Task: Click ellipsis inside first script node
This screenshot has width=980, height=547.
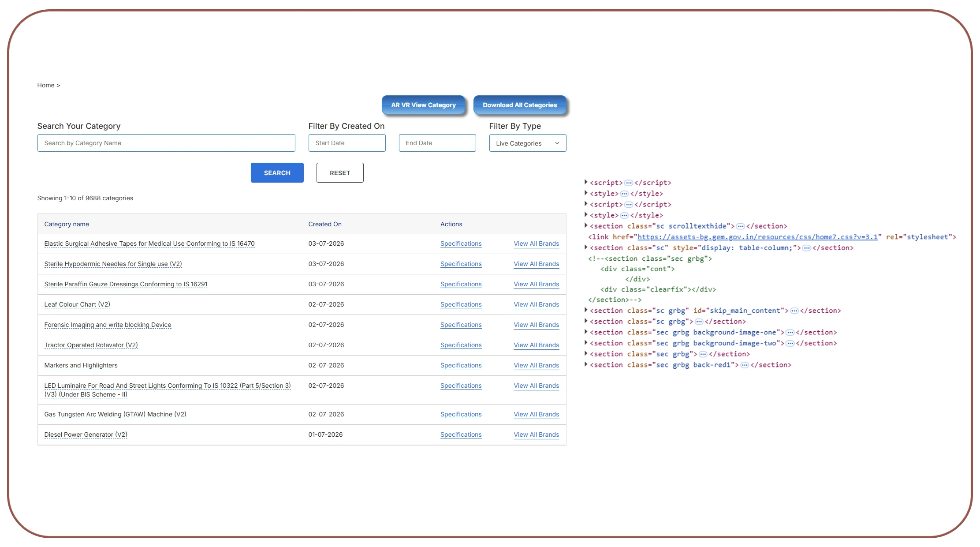Action: (x=629, y=183)
